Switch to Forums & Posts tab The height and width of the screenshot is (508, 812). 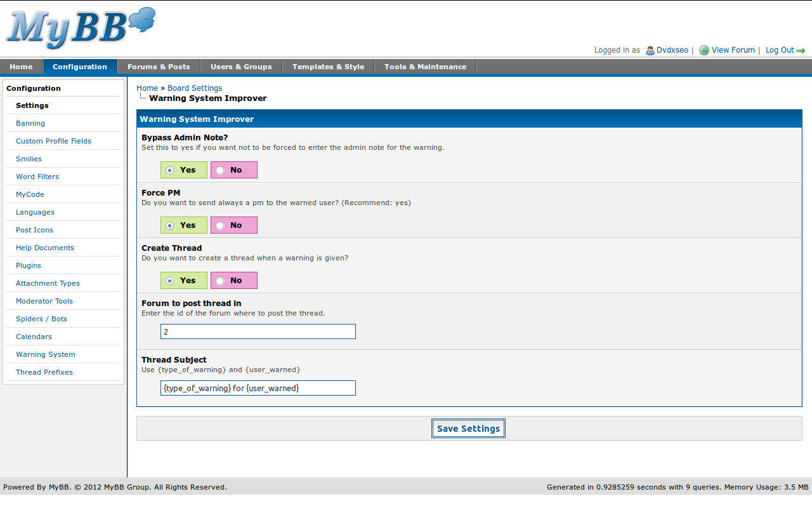tap(159, 67)
